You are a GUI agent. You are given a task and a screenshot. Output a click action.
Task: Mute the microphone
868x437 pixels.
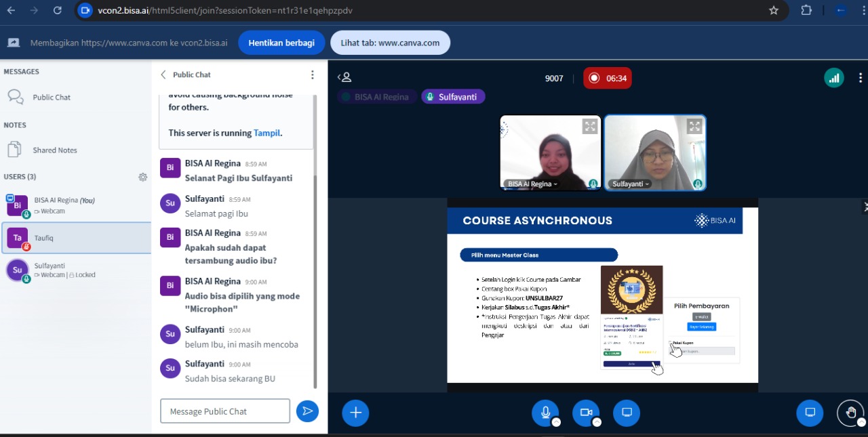(x=545, y=413)
